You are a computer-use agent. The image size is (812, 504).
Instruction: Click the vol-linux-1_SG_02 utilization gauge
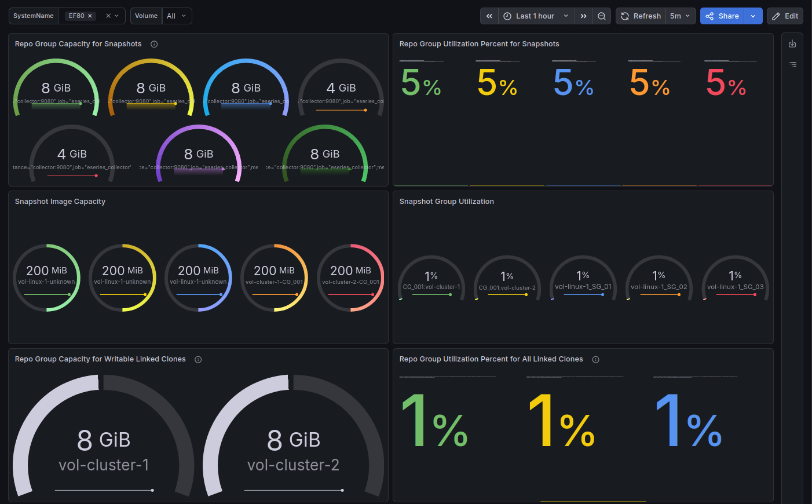coord(659,279)
